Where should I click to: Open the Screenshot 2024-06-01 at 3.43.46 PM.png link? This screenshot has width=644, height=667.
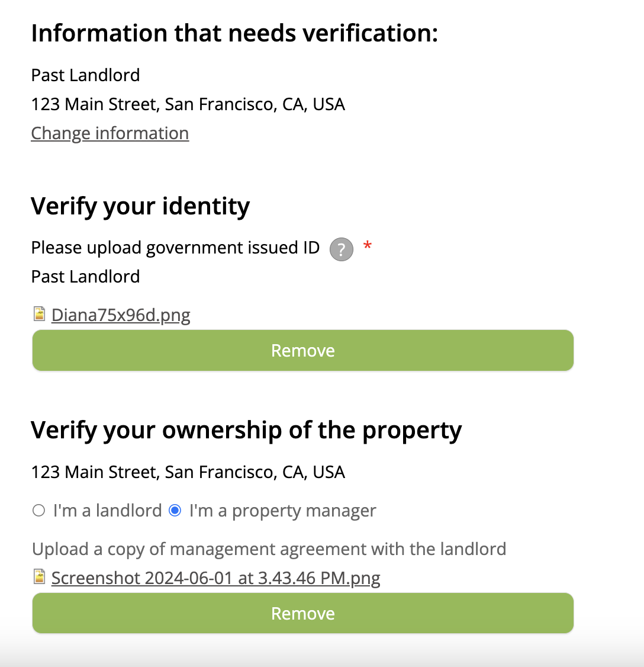pyautogui.click(x=215, y=578)
